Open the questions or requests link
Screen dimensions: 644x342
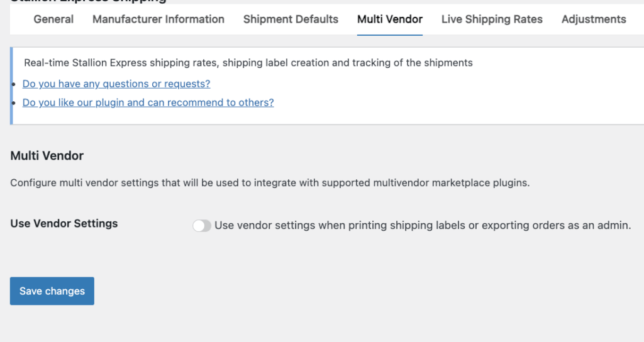[116, 84]
